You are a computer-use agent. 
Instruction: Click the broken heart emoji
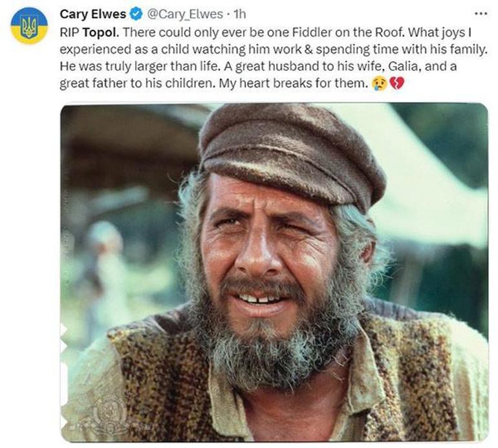point(396,83)
